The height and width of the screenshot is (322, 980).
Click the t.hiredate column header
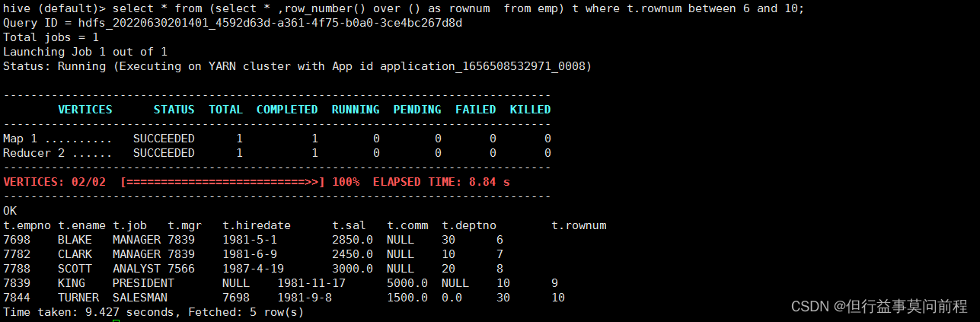click(x=257, y=225)
